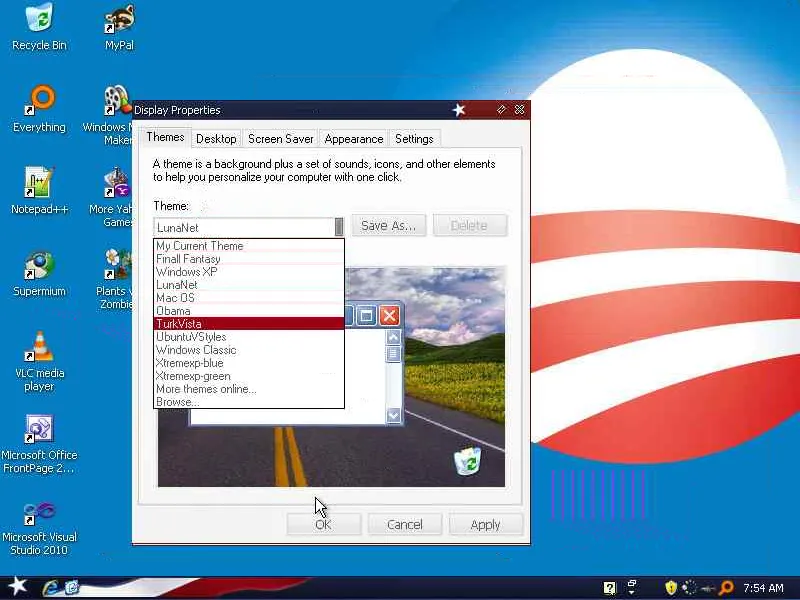Click the Theme combo box showing LunaNet
Viewport: 800px width, 600px height.
(248, 227)
